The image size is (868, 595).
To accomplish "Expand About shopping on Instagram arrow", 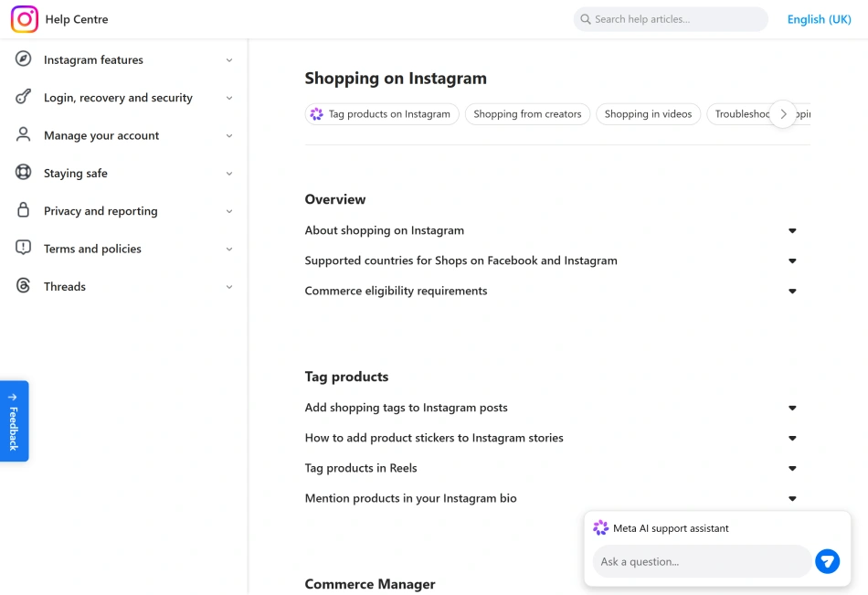I will click(792, 230).
